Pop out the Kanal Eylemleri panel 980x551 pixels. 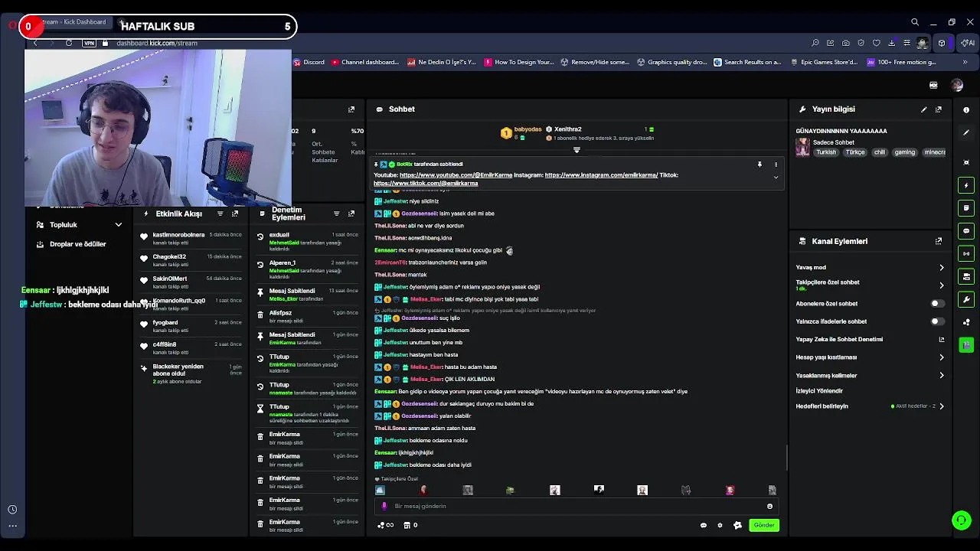tap(939, 241)
